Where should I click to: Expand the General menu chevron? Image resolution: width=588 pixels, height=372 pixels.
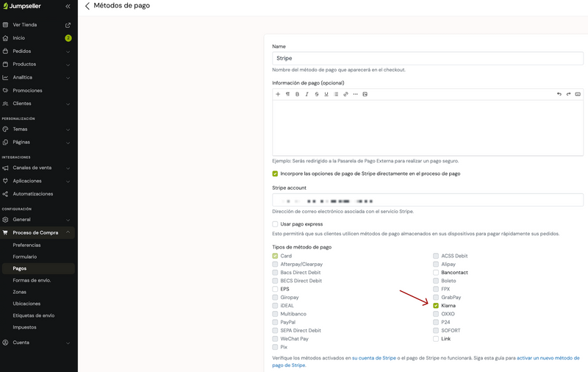coord(68,220)
